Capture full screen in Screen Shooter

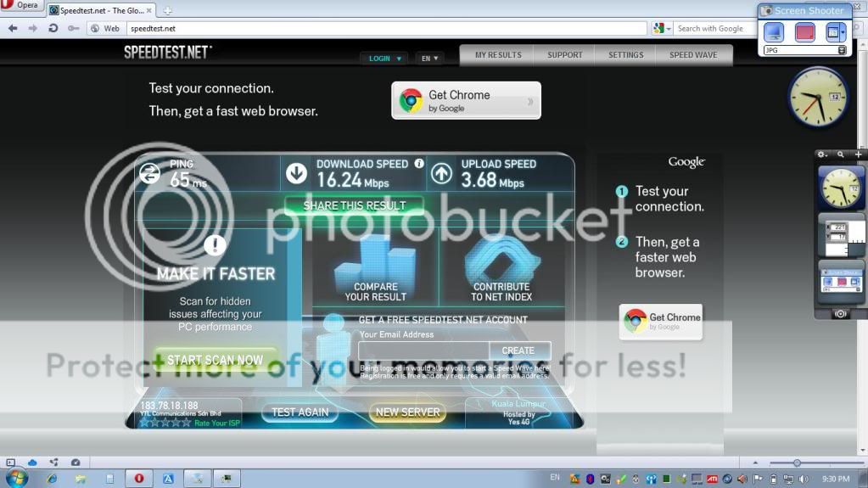point(773,32)
